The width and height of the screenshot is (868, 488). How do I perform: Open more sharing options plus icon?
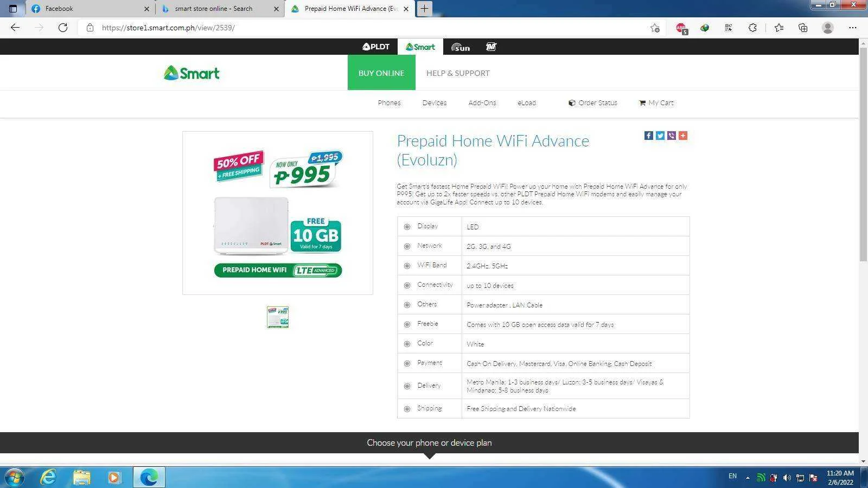tap(683, 136)
